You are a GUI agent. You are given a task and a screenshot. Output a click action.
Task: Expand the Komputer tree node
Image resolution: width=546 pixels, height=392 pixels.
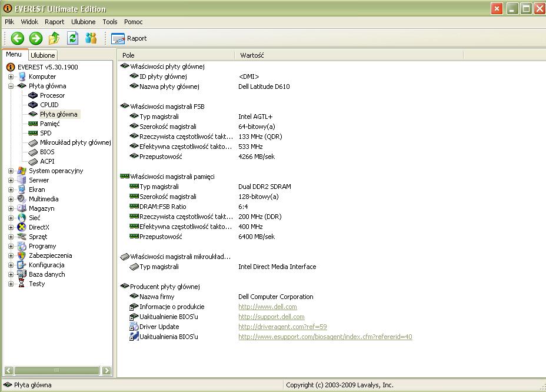tap(11, 77)
